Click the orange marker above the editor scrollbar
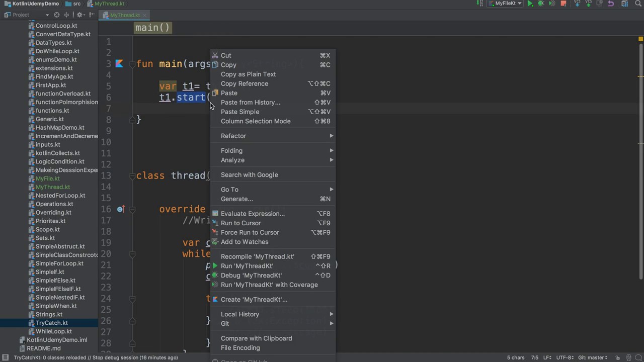644x362 pixels. [640, 39]
